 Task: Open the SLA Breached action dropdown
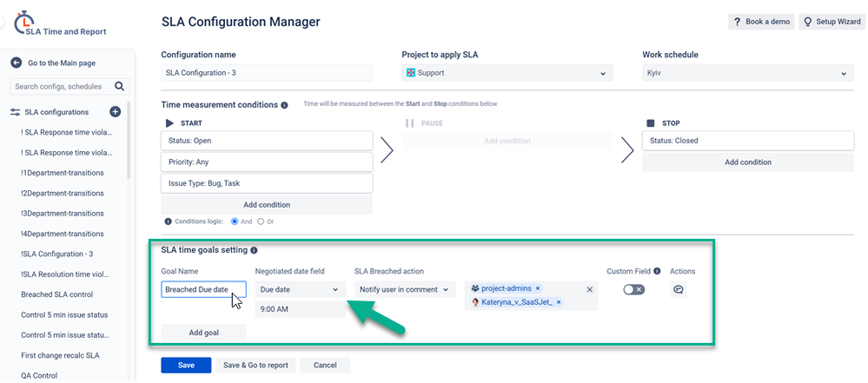point(405,289)
